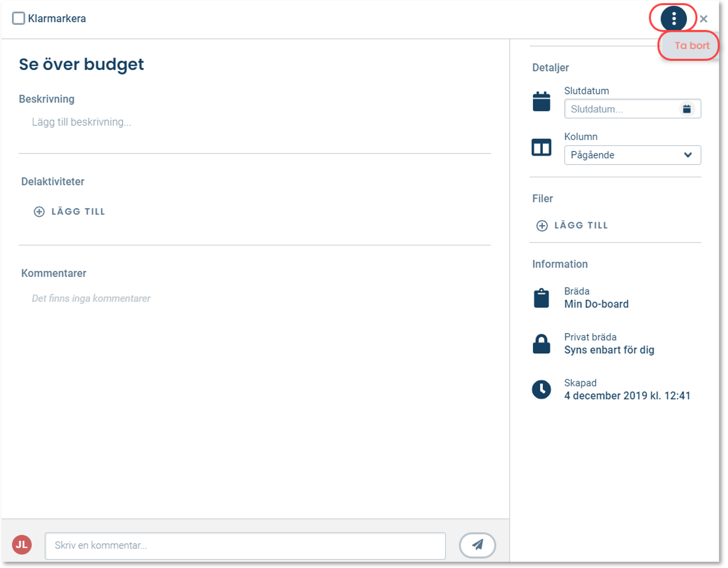This screenshot has width=728, height=568.
Task: Click the Slutdatum date input field
Action: [x=620, y=109]
